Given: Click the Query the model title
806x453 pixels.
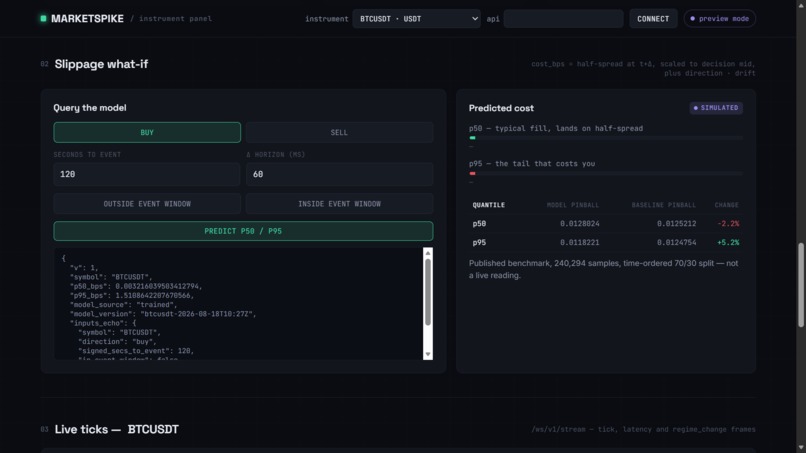Looking at the screenshot, I should [90, 107].
